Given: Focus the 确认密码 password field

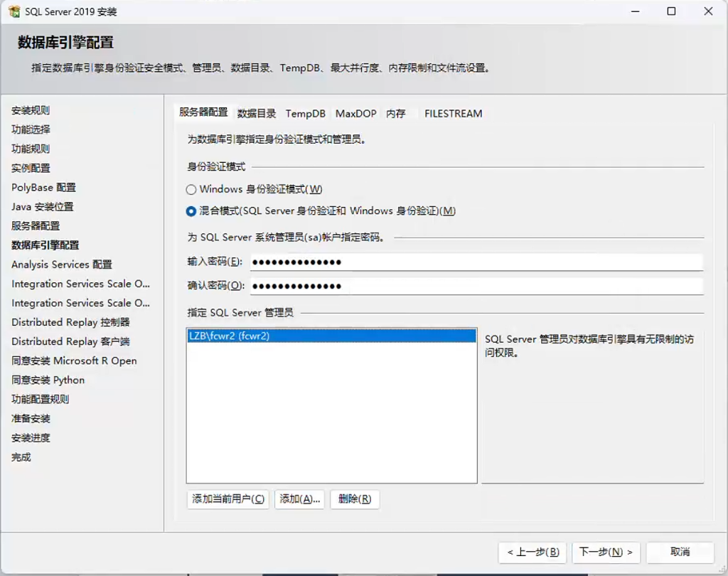Looking at the screenshot, I should click(x=476, y=286).
